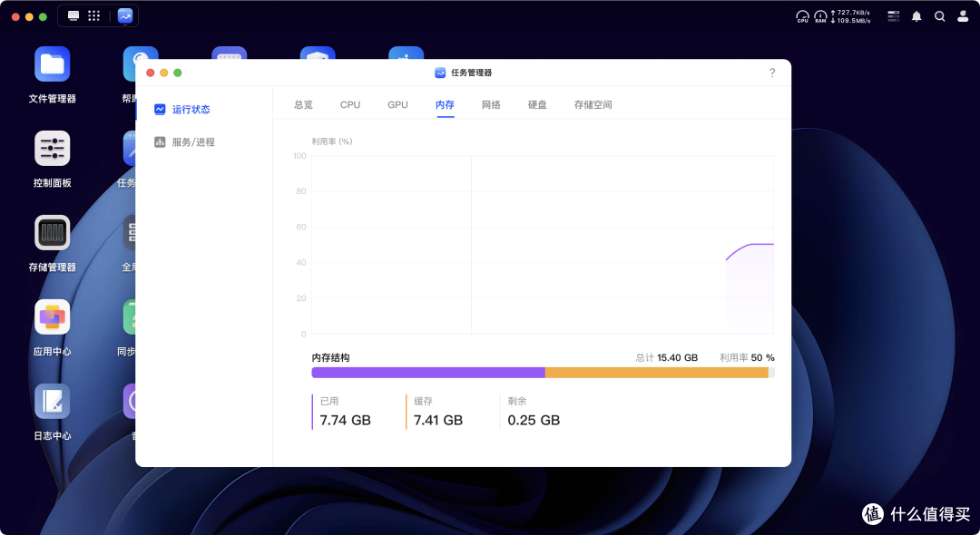Click the 利用率 (%) axis label
The height and width of the screenshot is (535, 980).
pyautogui.click(x=332, y=141)
